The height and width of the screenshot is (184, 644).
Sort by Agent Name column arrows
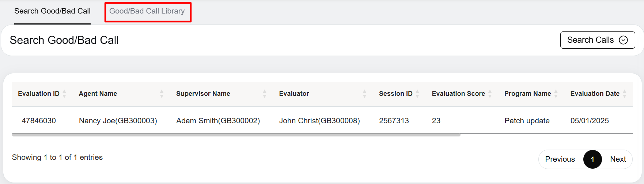pos(162,94)
